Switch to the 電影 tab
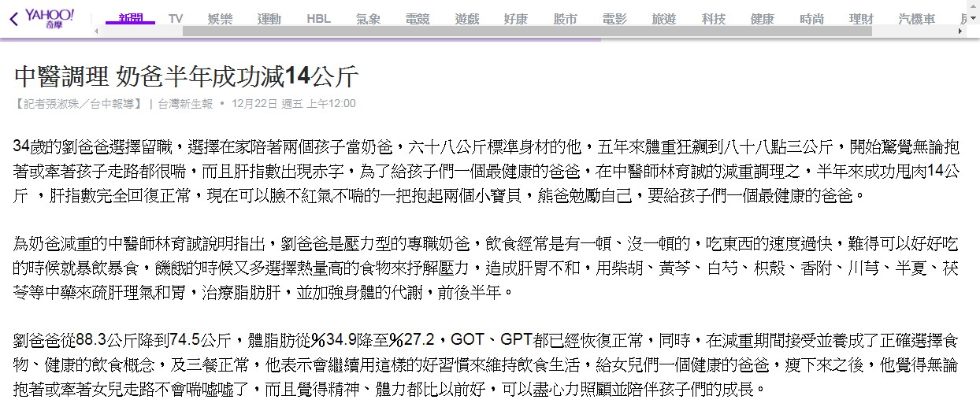This screenshot has width=980, height=418. 614,19
